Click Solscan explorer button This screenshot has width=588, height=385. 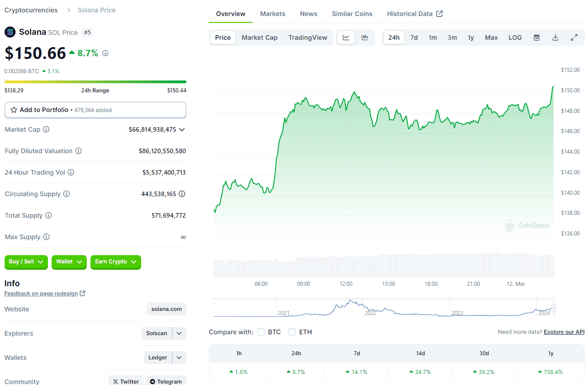coord(157,333)
